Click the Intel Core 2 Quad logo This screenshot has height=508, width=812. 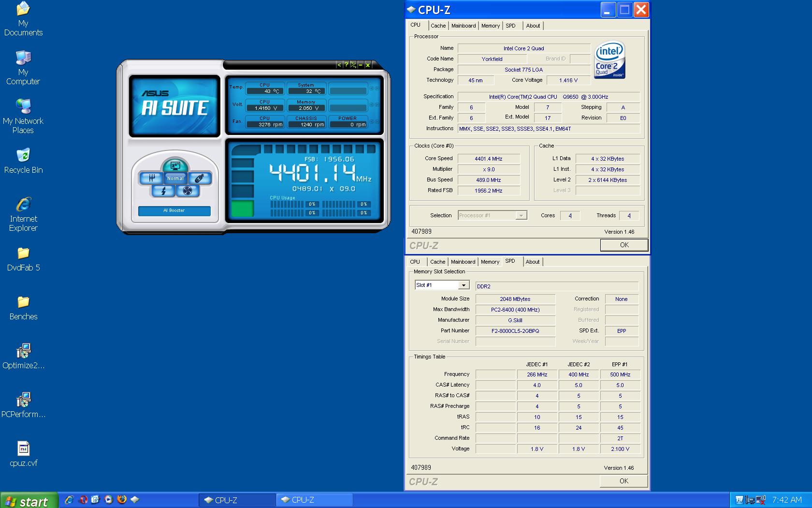point(610,60)
